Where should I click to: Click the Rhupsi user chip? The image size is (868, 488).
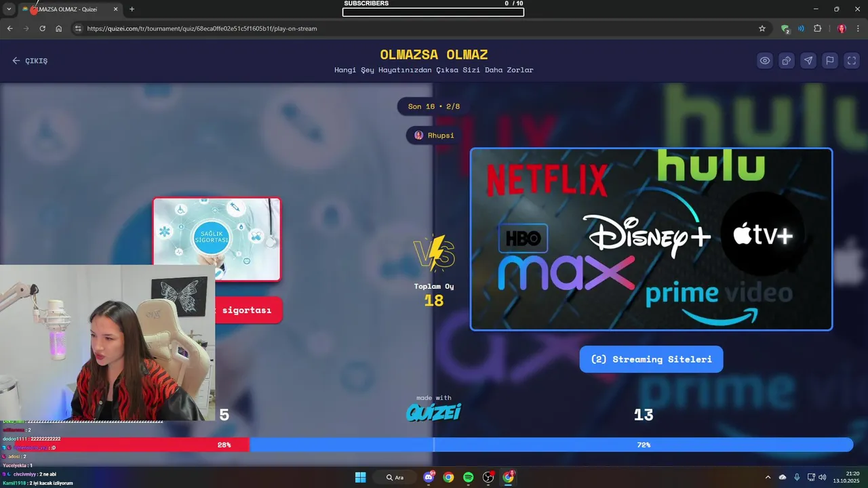coord(434,135)
